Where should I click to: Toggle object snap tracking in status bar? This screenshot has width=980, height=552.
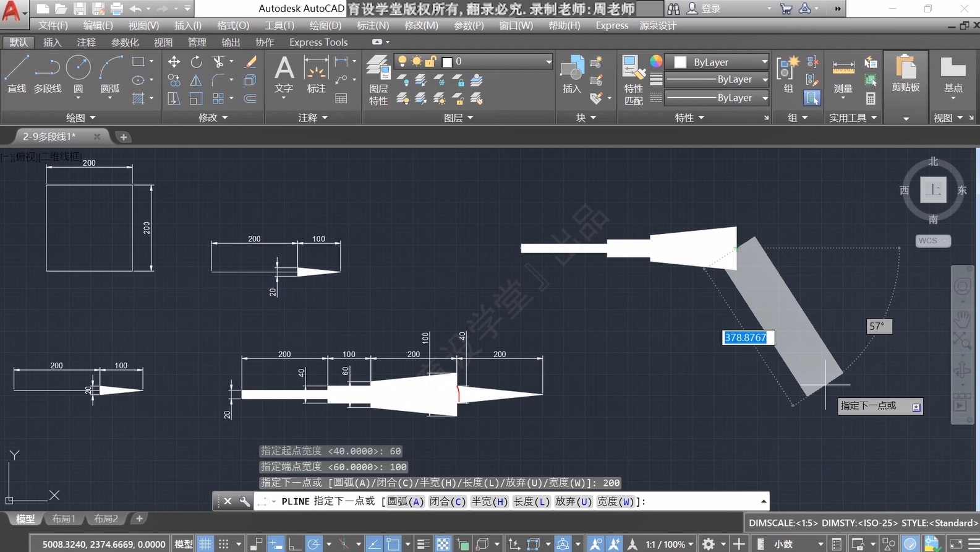point(374,544)
